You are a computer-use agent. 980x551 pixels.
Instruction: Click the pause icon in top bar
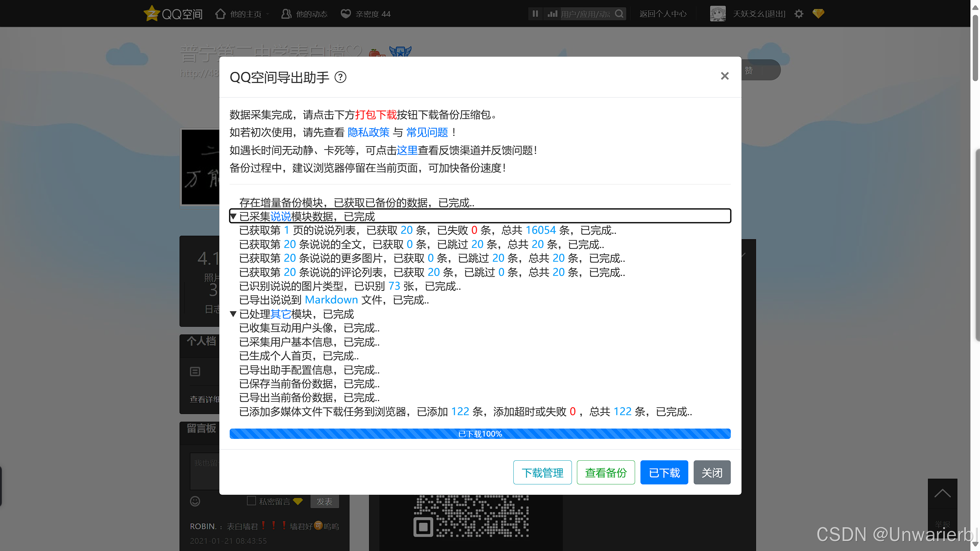point(535,14)
